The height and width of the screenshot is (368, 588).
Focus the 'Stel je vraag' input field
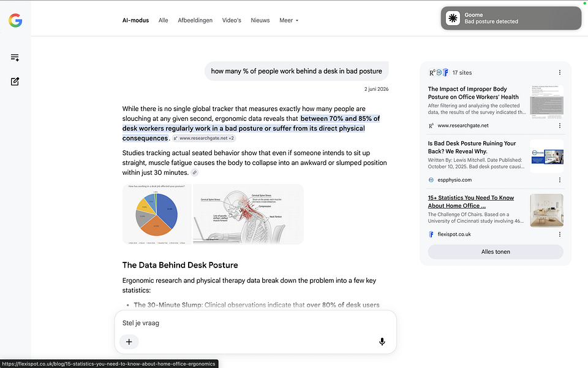pos(255,323)
